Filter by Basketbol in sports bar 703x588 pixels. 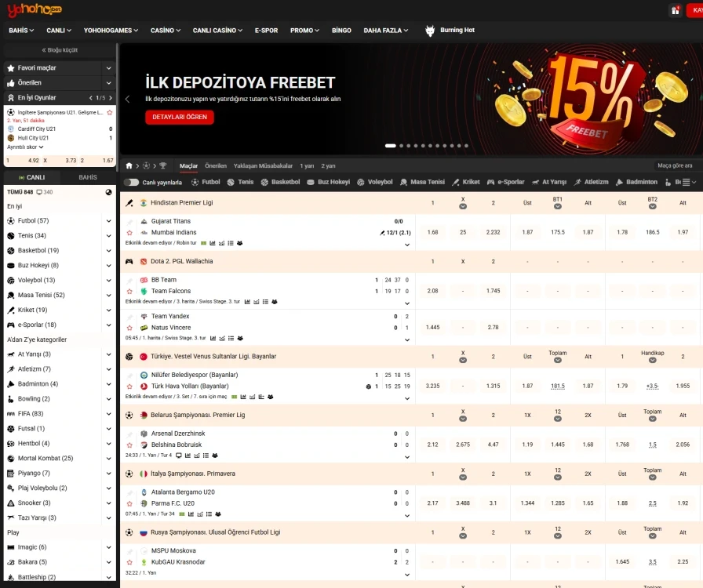(280, 182)
